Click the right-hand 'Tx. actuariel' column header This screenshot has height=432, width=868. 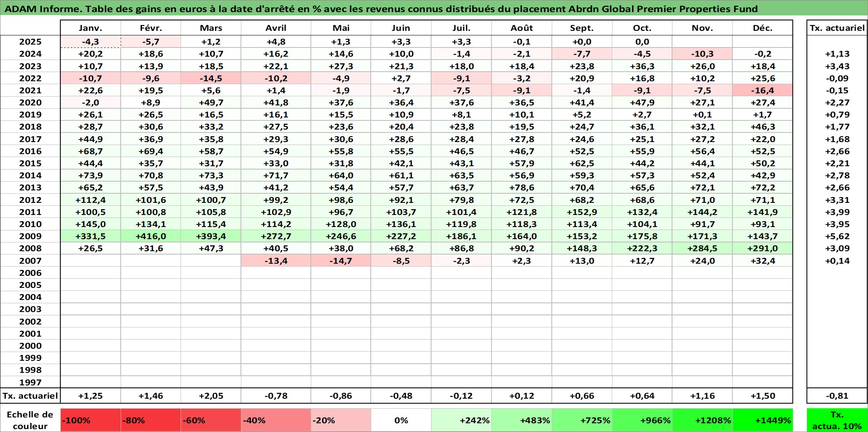[837, 28]
